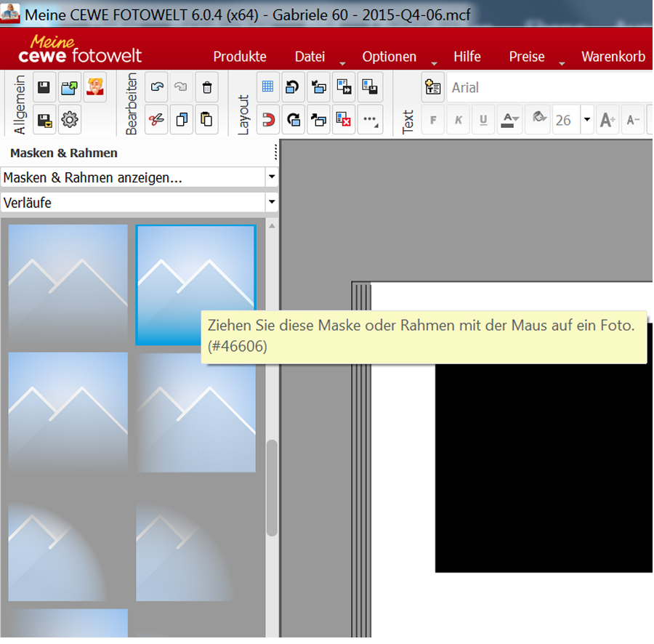This screenshot has width=654, height=644.
Task: Click the Save project floppy icon
Action: pyautogui.click(x=44, y=88)
